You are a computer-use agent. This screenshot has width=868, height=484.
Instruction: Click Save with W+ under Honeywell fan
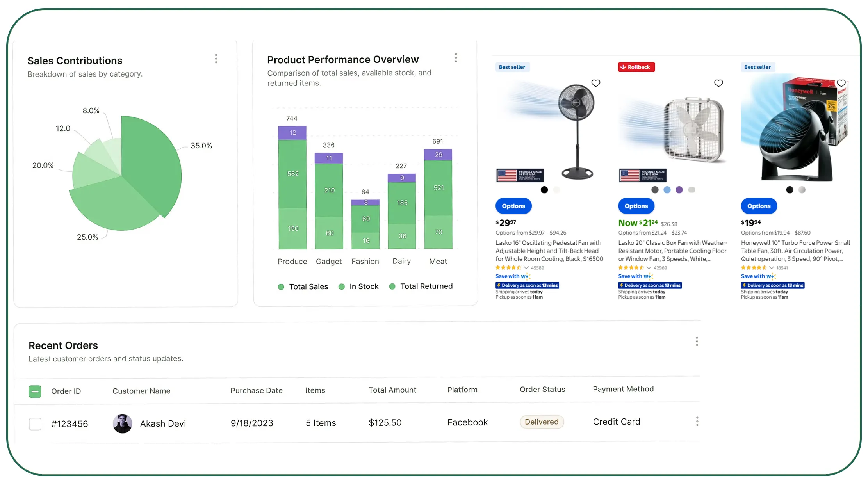point(758,276)
